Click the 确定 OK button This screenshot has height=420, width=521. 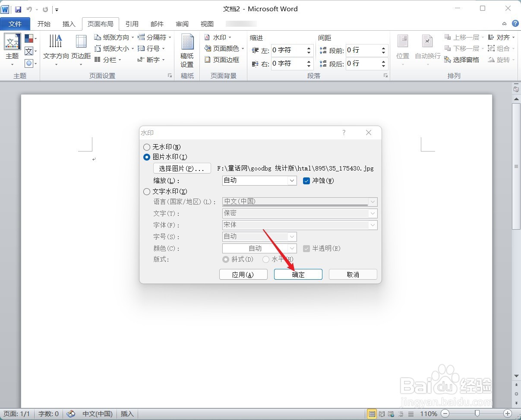298,274
